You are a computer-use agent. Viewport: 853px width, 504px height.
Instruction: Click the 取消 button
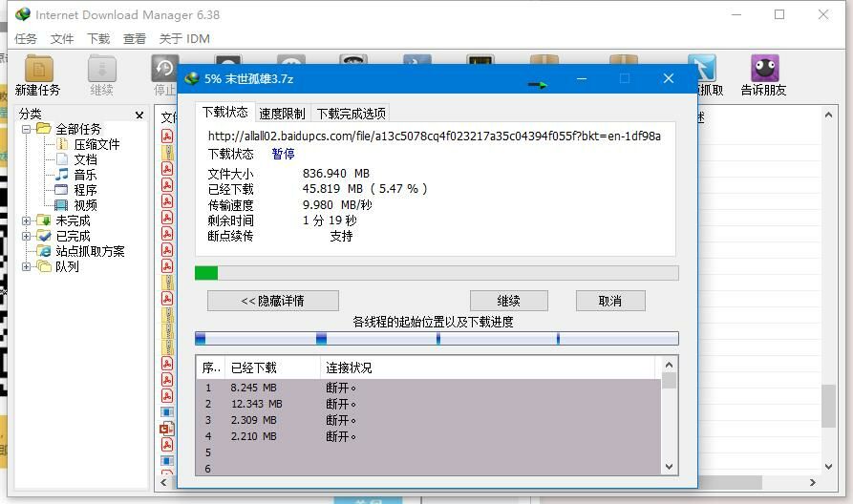(609, 301)
